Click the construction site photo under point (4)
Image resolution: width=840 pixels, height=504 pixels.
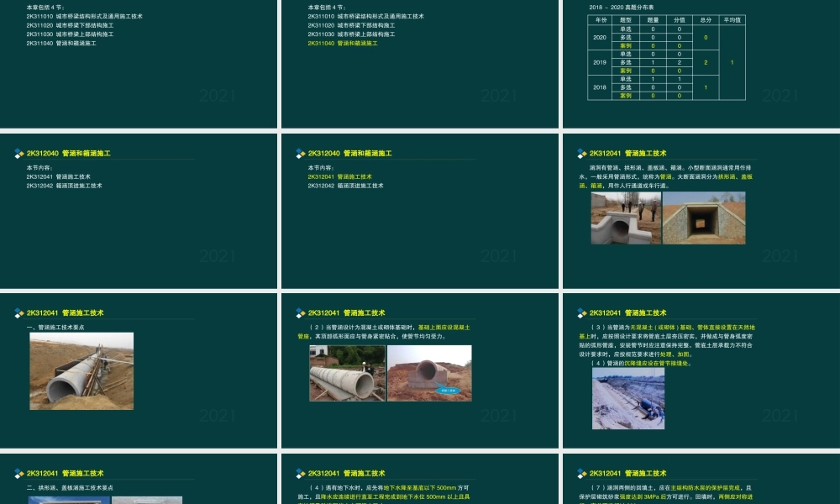627,388
